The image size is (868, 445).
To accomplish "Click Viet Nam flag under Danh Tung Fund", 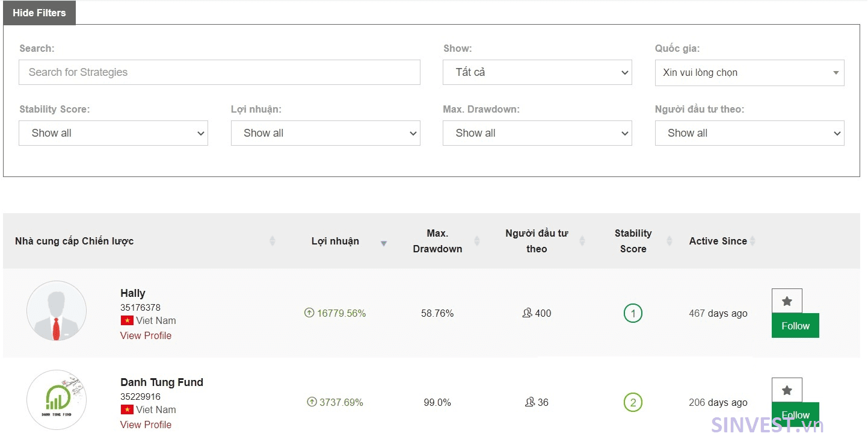I will [x=127, y=409].
